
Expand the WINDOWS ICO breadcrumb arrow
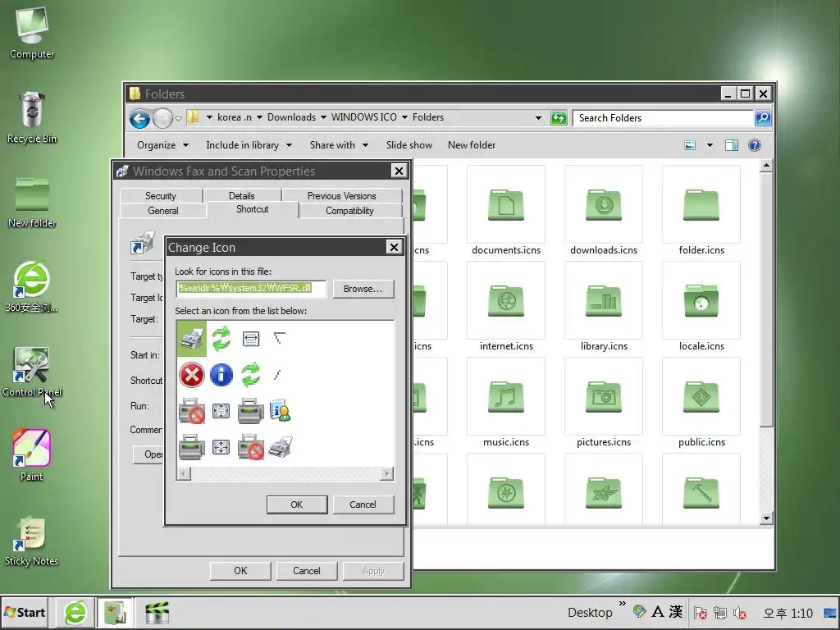point(404,117)
